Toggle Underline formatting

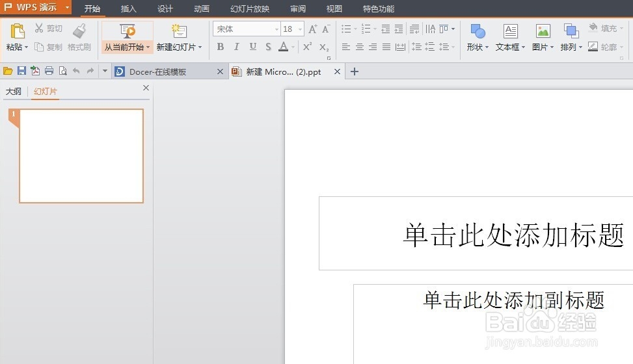click(x=252, y=47)
